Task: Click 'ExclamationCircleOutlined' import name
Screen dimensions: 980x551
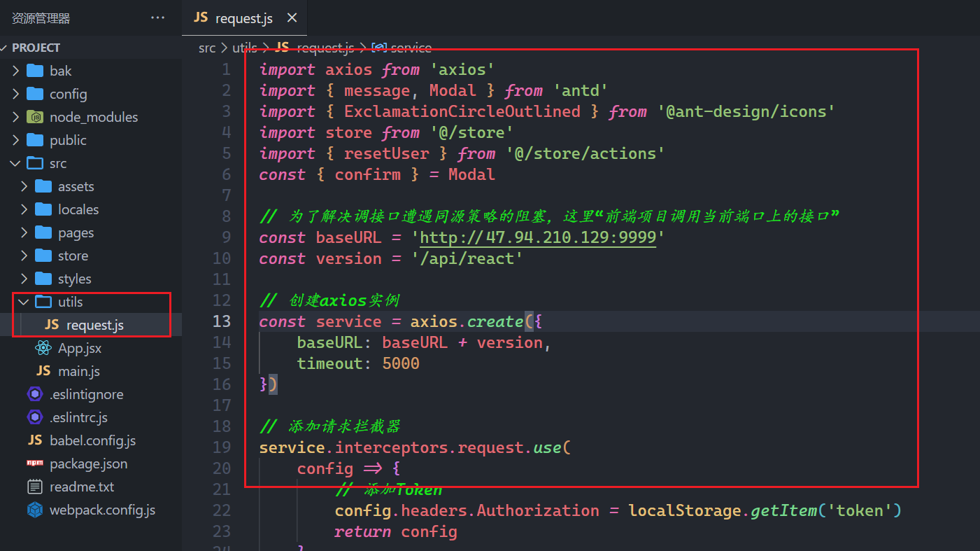Action: (x=462, y=111)
